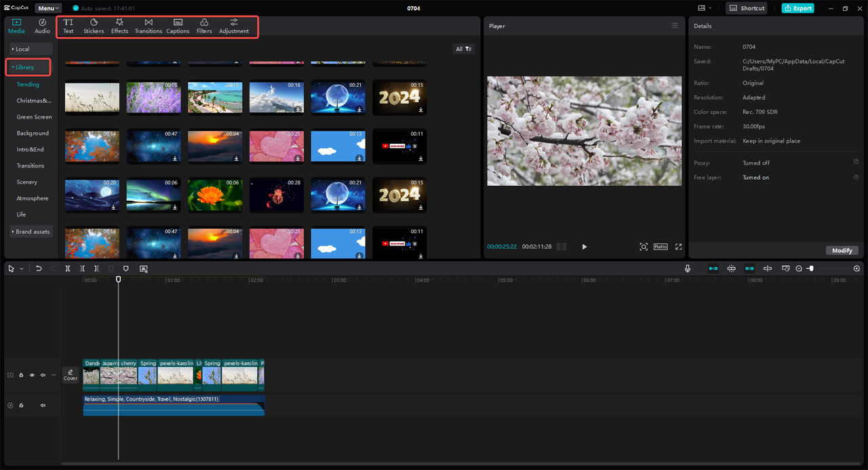Select the Scenery category
868x470 pixels.
tap(27, 182)
